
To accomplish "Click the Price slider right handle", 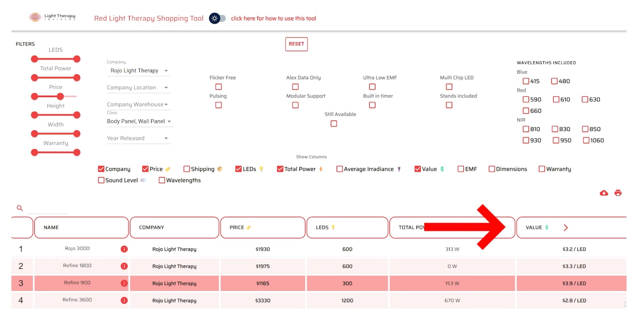I will click(60, 97).
